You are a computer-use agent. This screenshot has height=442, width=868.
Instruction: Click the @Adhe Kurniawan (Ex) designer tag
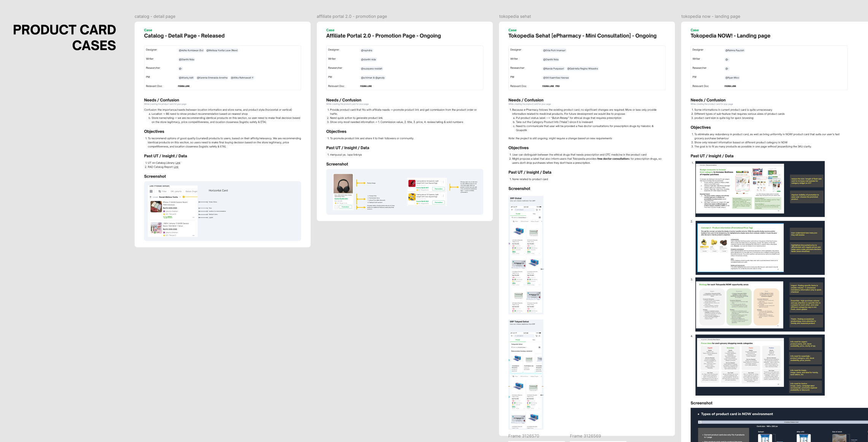coord(191,51)
